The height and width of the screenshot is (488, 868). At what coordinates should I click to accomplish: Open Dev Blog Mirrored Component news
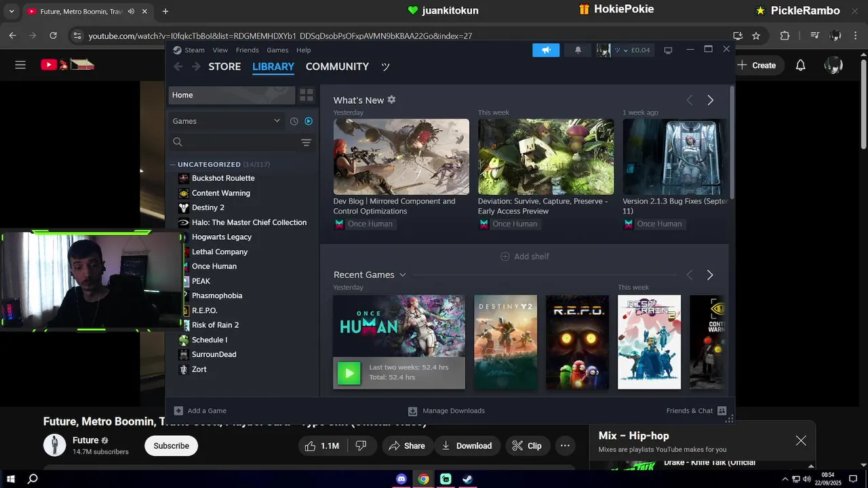[401, 157]
